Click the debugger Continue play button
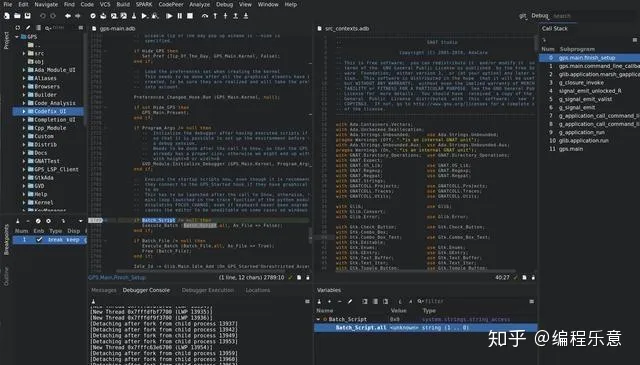This screenshot has height=365, width=640. click(x=169, y=16)
